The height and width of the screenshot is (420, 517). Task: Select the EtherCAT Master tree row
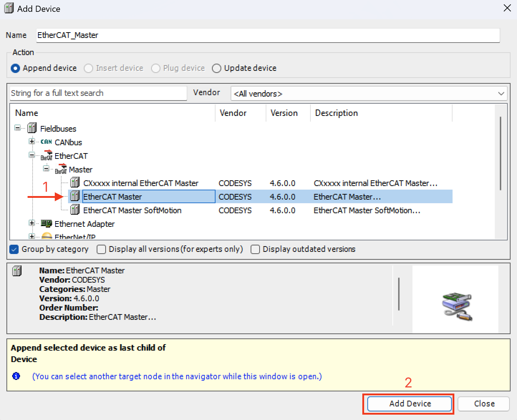coord(260,196)
